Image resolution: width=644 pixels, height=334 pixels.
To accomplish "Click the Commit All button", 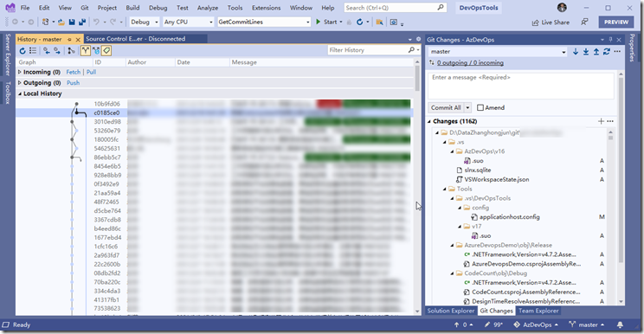I will (x=446, y=107).
